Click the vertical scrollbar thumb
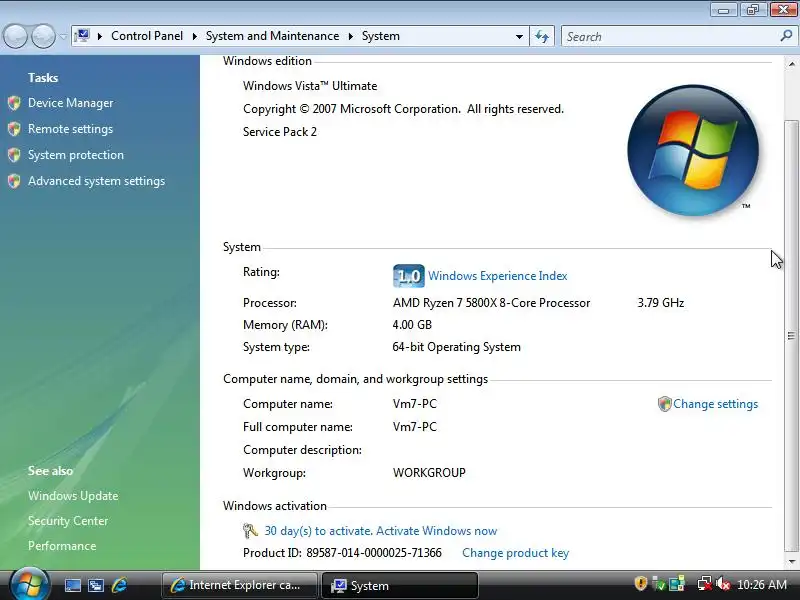The image size is (800, 600). point(791,336)
